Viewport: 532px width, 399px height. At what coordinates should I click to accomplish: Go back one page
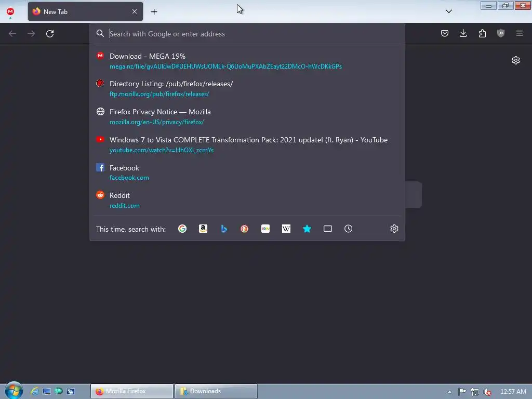12,34
